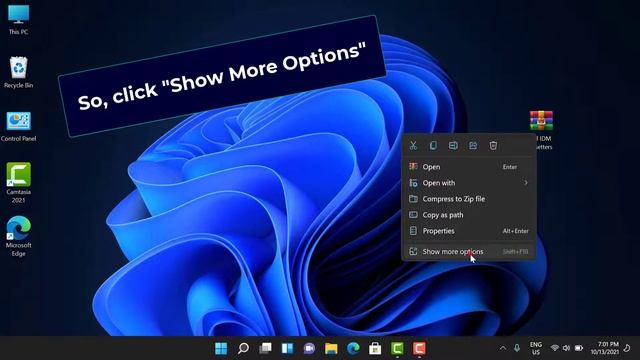Open the clock and date 7:01 PM

604,348
